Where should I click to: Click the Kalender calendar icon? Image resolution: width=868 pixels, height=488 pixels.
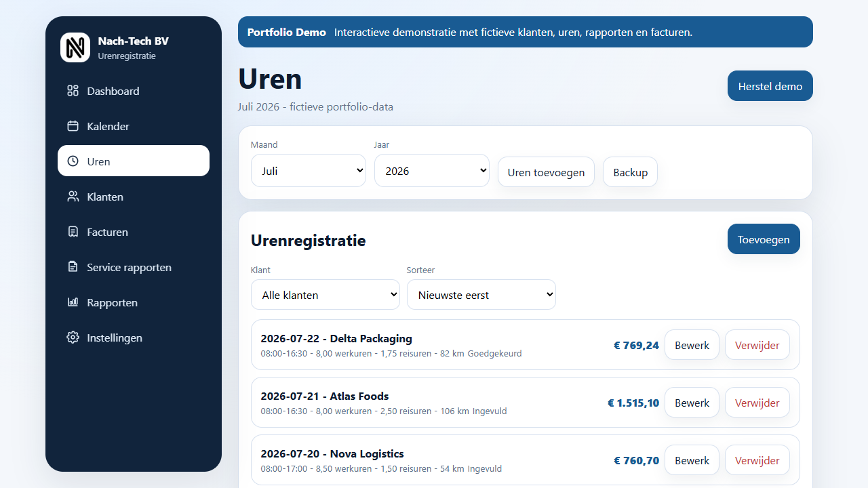click(x=73, y=126)
